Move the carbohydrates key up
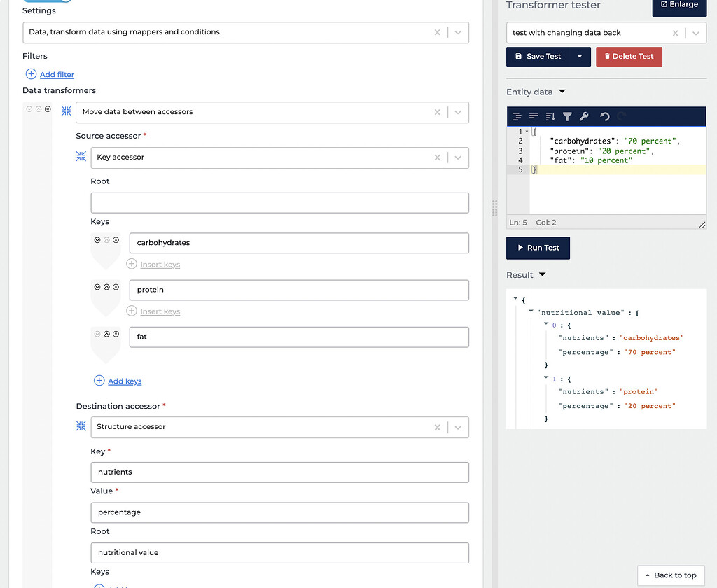 (106, 240)
